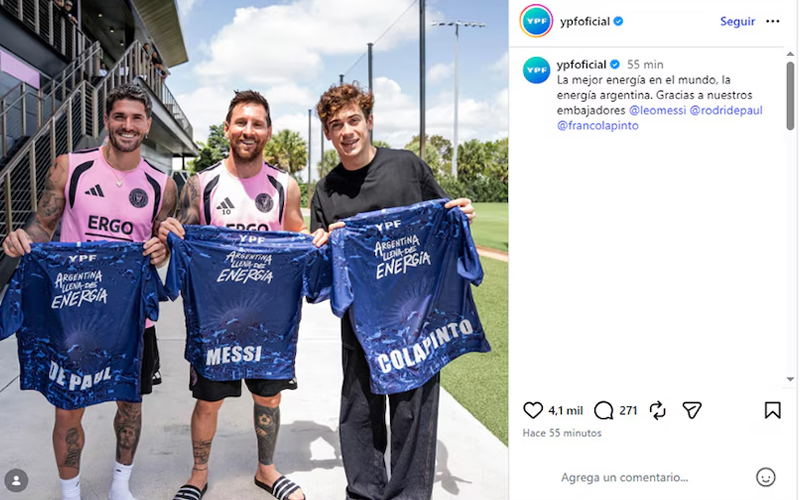The image size is (800, 500).
Task: Click the ypfoficial username in caption
Action: [581, 64]
